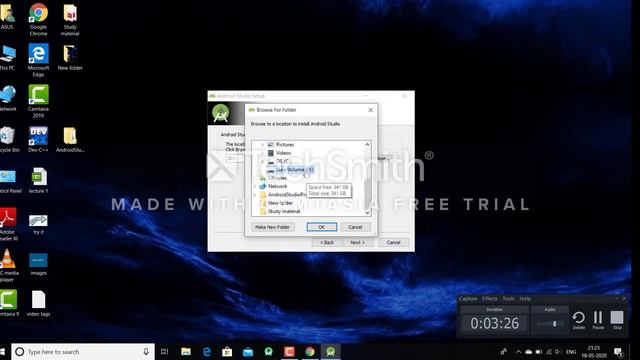Viewport: 640px width, 360px height.
Task: Select OS (C:) drive in tree
Action: click(279, 161)
